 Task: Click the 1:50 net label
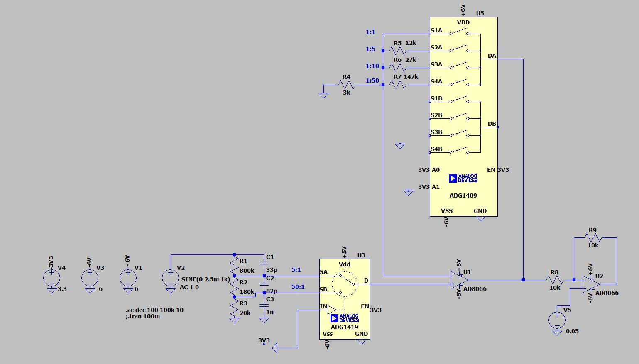[x=372, y=81]
